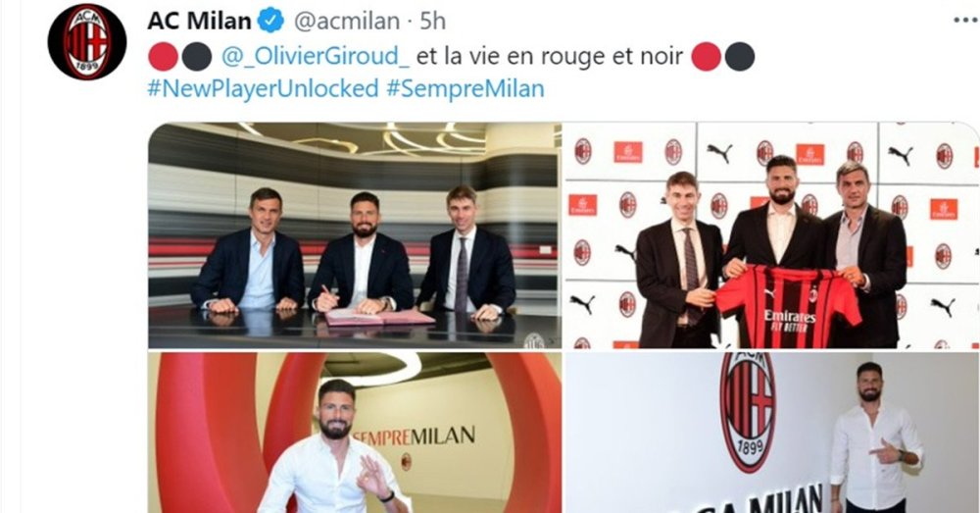Open the tweet's three-dot more menu
This screenshot has height=513, width=980.
pos(965,21)
